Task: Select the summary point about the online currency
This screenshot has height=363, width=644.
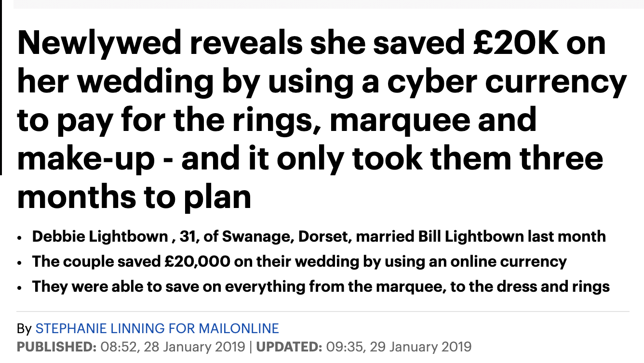Action: (299, 262)
